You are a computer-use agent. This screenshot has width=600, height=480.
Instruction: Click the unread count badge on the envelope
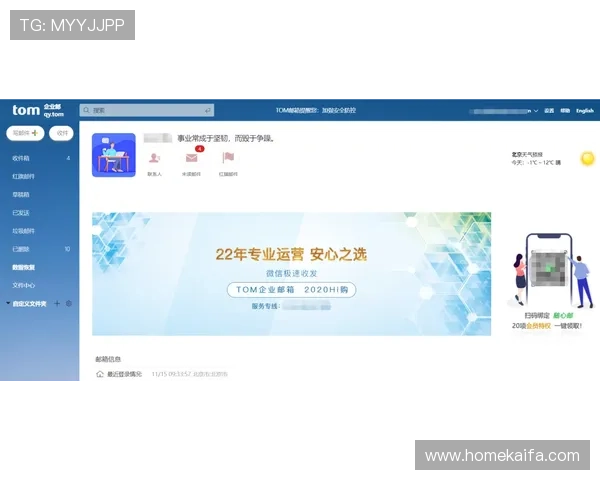[x=199, y=149]
